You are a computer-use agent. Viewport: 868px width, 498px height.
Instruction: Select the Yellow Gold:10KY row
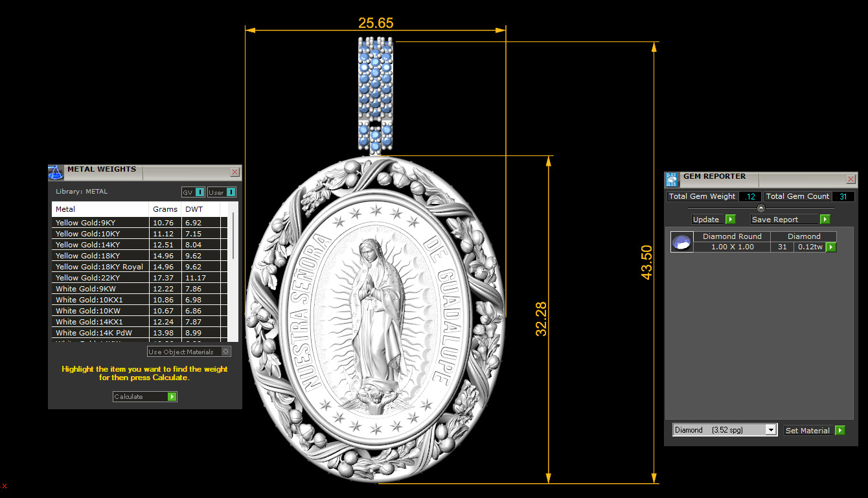pos(139,234)
